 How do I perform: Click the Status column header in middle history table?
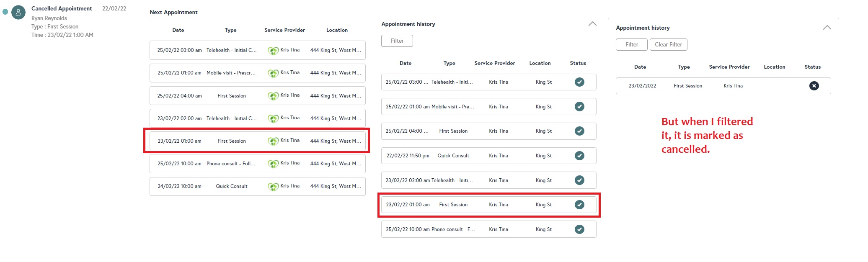point(578,63)
